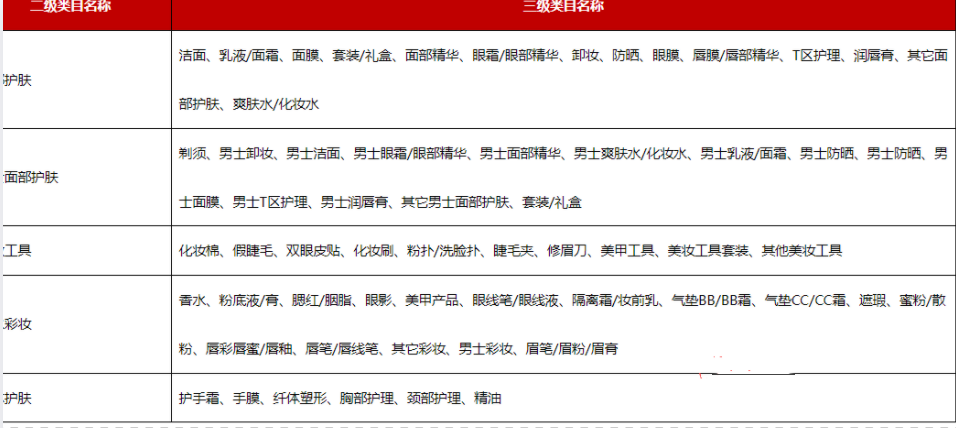Select the 腮红/胭脂 entry

pyautogui.click(x=325, y=300)
